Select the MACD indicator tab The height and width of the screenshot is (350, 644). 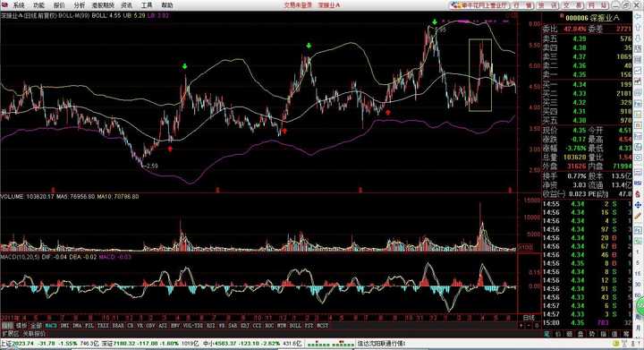[x=51, y=325]
